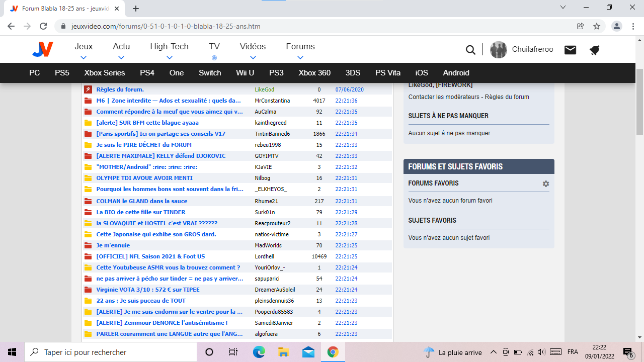This screenshot has width=644, height=362.
Task: Share this page from address bar
Action: tap(581, 26)
